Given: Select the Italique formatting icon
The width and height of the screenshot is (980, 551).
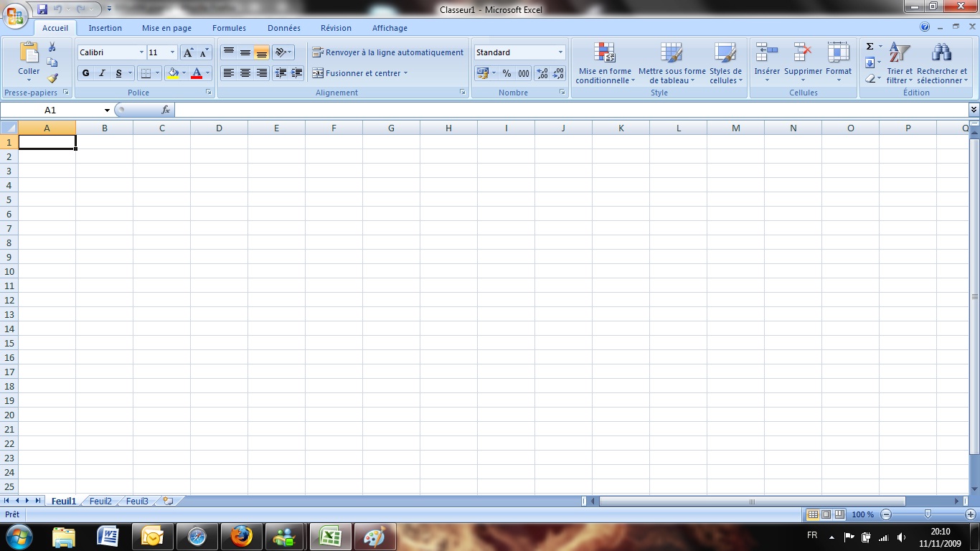Looking at the screenshot, I should [x=101, y=73].
